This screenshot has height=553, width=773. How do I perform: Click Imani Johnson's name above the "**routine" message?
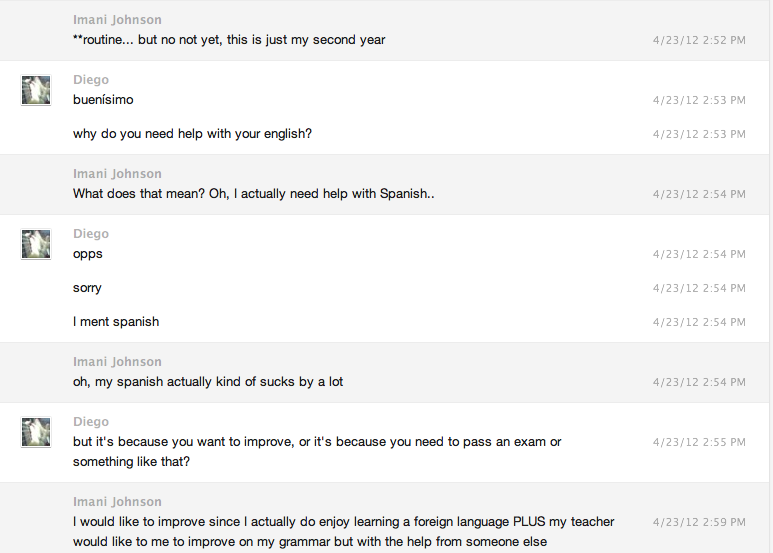117,20
